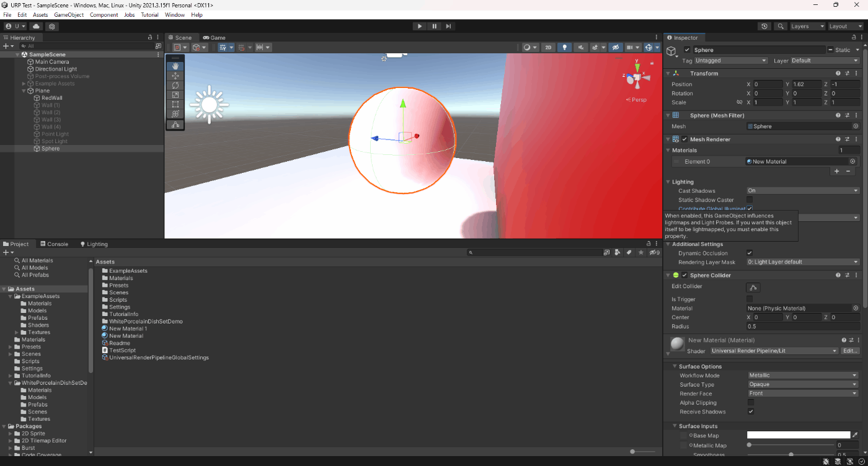This screenshot has height=466, width=868.
Task: Open Undo History icon
Action: click(x=764, y=27)
